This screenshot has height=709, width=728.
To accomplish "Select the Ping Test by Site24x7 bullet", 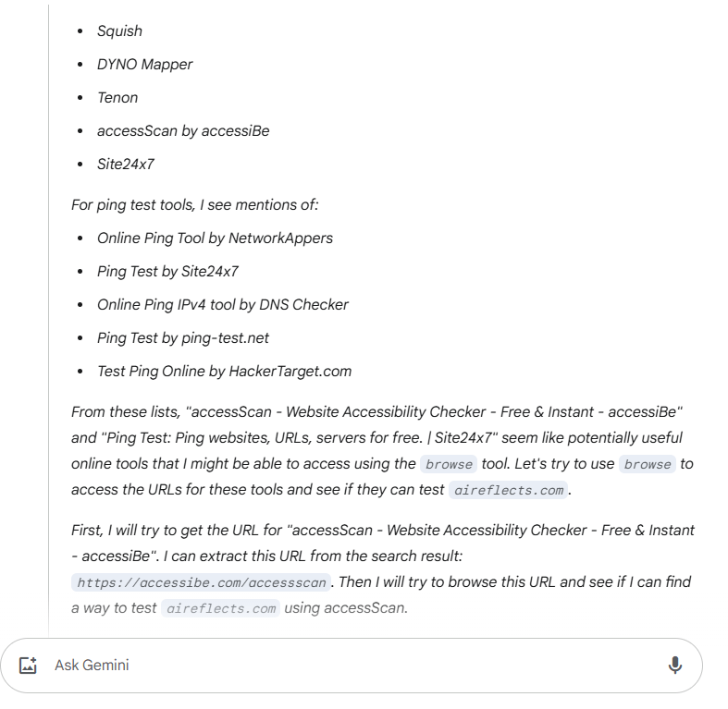I will (x=168, y=271).
